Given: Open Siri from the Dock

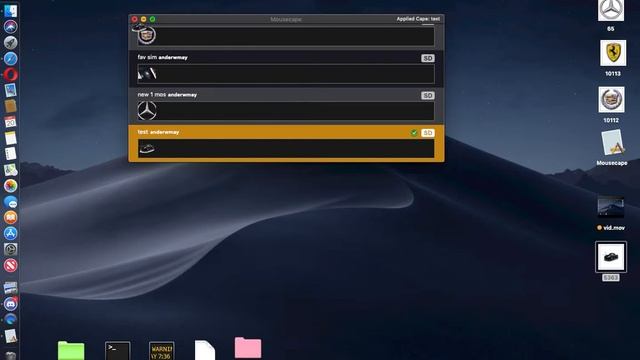Looking at the screenshot, I should [11, 27].
